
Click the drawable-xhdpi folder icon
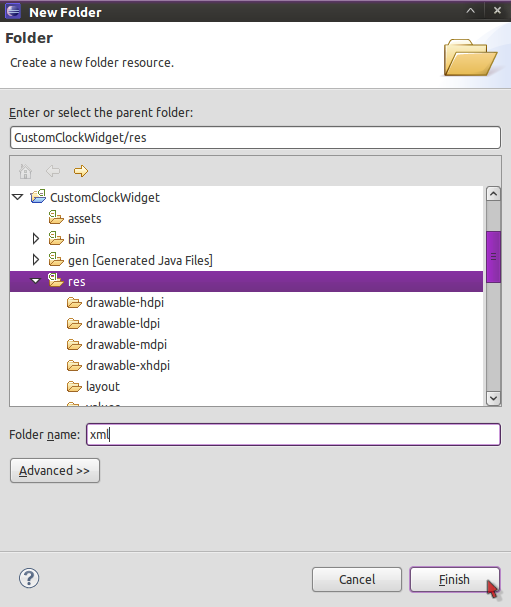(x=74, y=365)
